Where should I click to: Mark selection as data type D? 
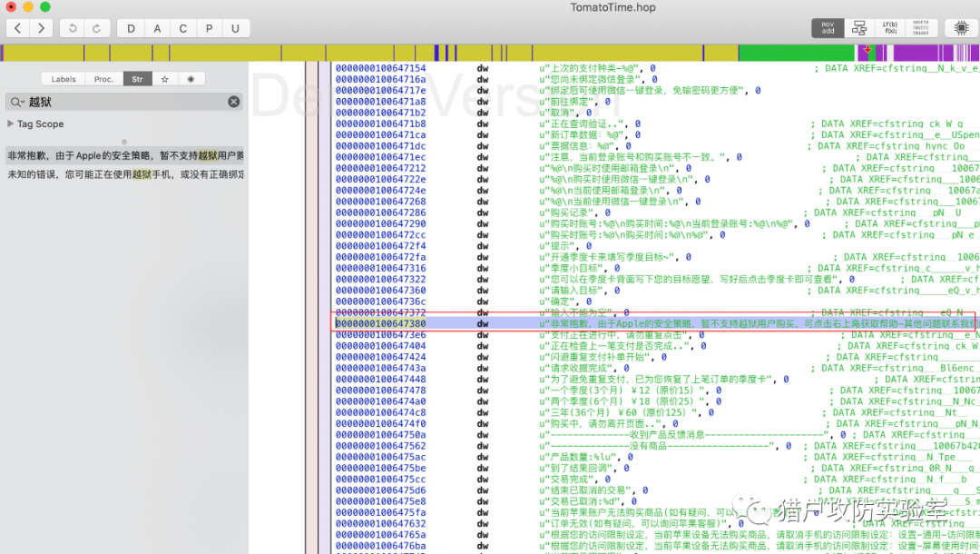[x=131, y=28]
